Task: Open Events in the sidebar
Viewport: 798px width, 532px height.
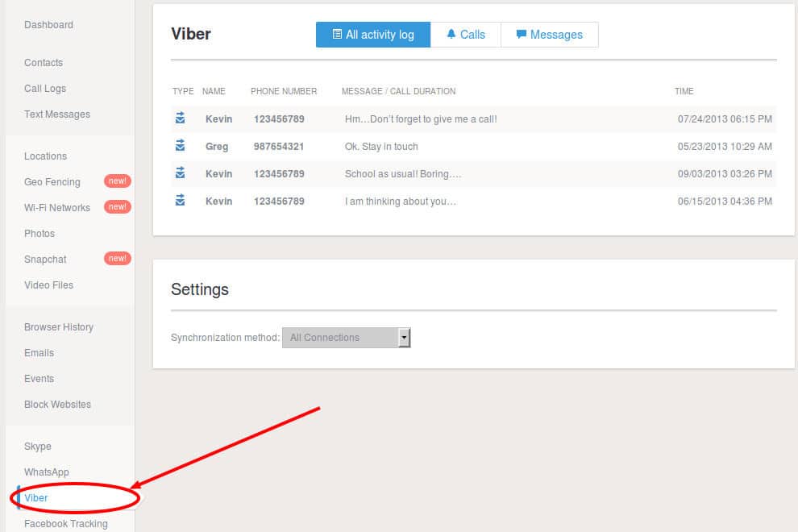Action: click(39, 379)
